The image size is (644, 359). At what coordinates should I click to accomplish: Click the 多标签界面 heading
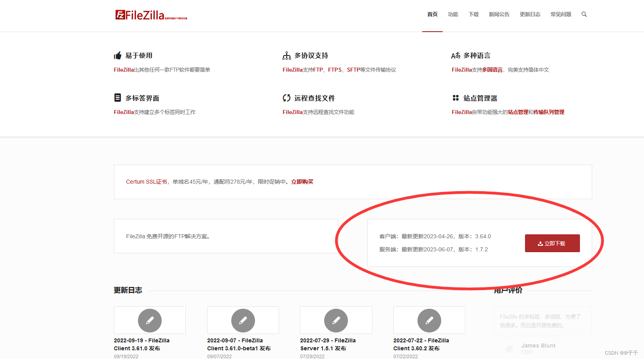pyautogui.click(x=142, y=98)
